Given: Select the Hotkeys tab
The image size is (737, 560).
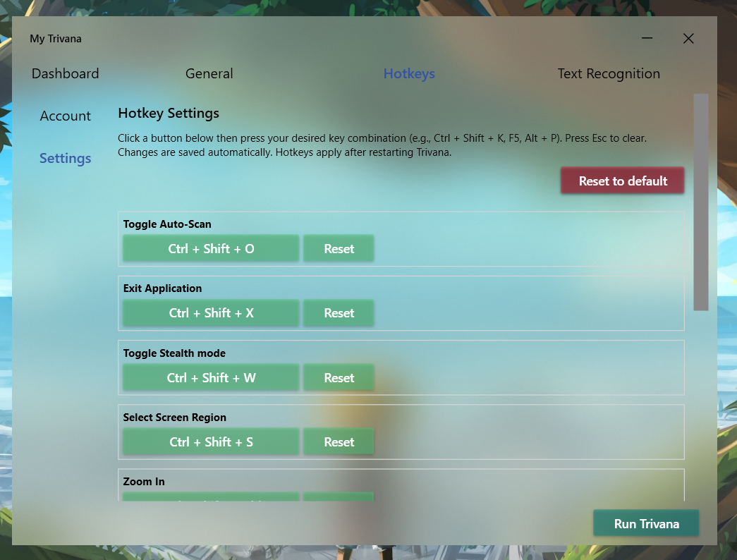Looking at the screenshot, I should (x=409, y=73).
